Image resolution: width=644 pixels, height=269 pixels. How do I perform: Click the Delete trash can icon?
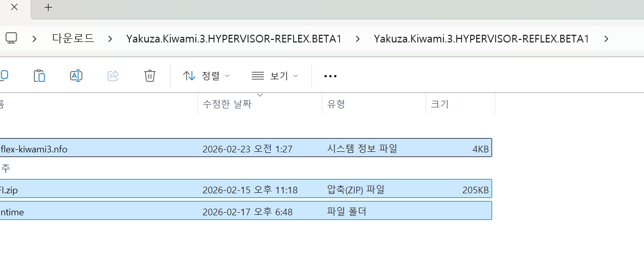(150, 76)
